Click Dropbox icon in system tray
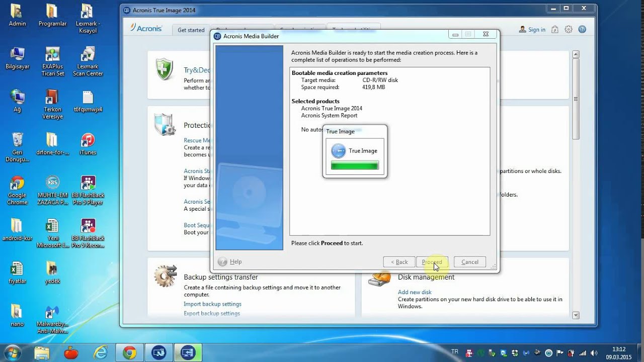The width and height of the screenshot is (644, 362). 515,353
